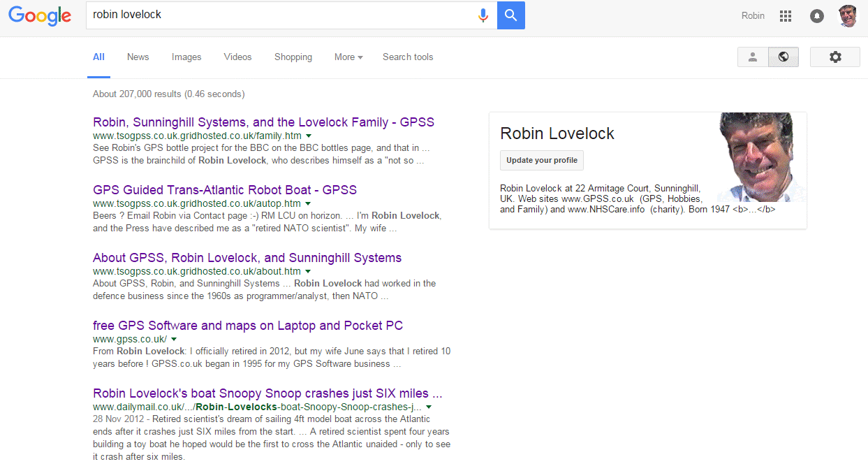Open the notifications bell
The image size is (868, 464).
click(x=816, y=15)
